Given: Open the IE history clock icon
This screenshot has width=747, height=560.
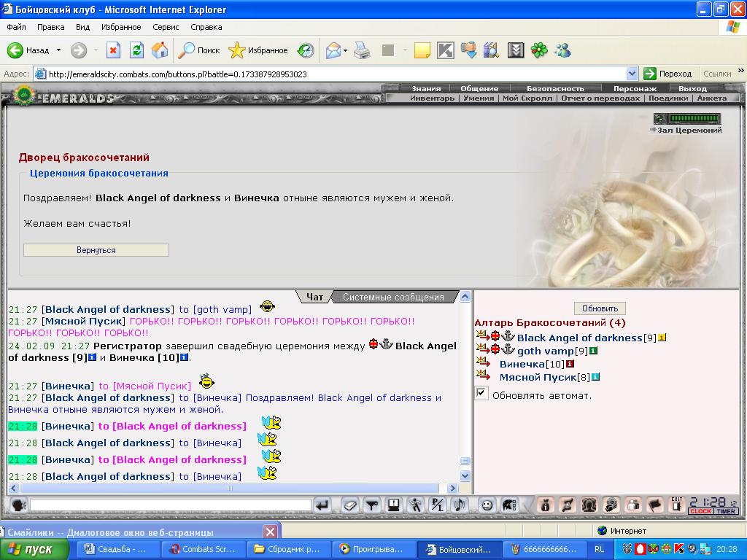Looking at the screenshot, I should point(306,50).
